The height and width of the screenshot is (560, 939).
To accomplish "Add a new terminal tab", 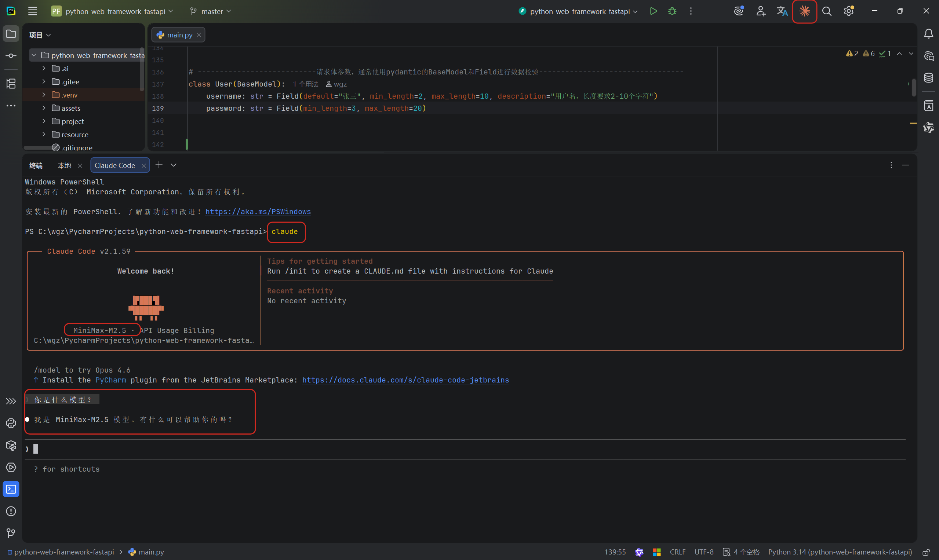I will tap(159, 165).
